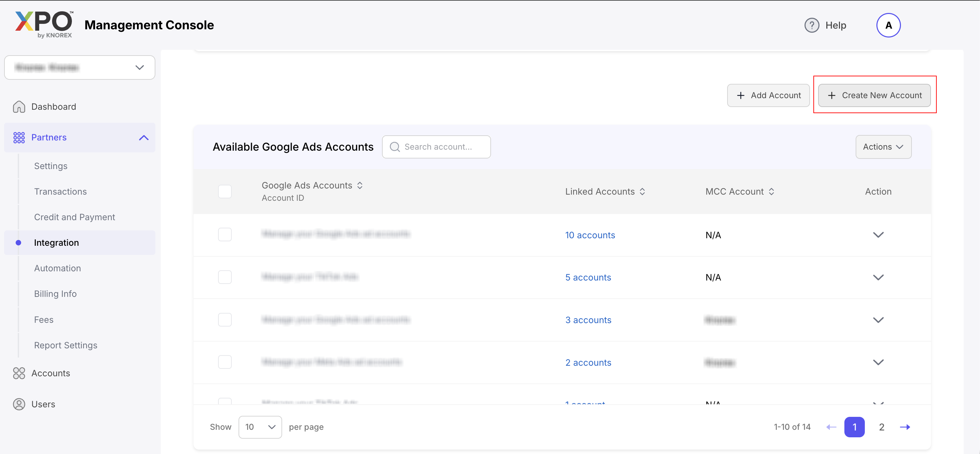Go to Dashboard
980x454 pixels.
point(53,107)
